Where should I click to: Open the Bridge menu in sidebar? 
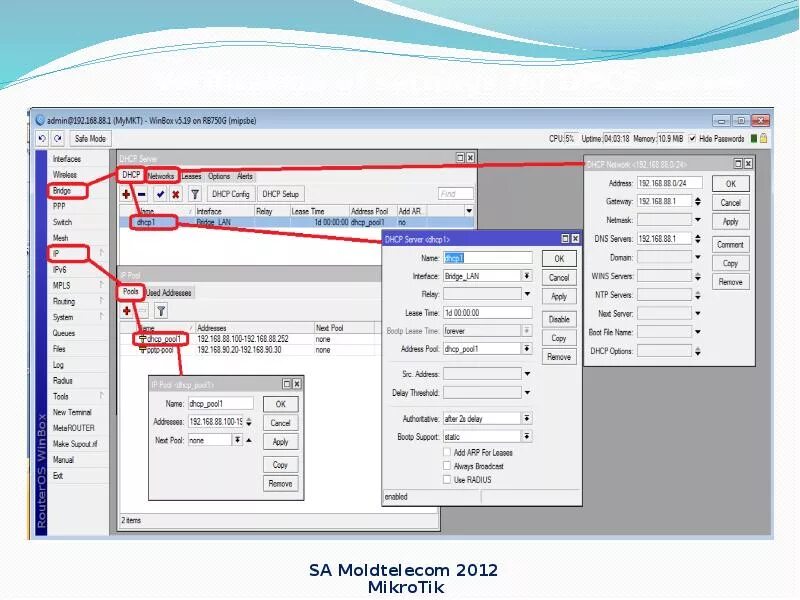(62, 190)
